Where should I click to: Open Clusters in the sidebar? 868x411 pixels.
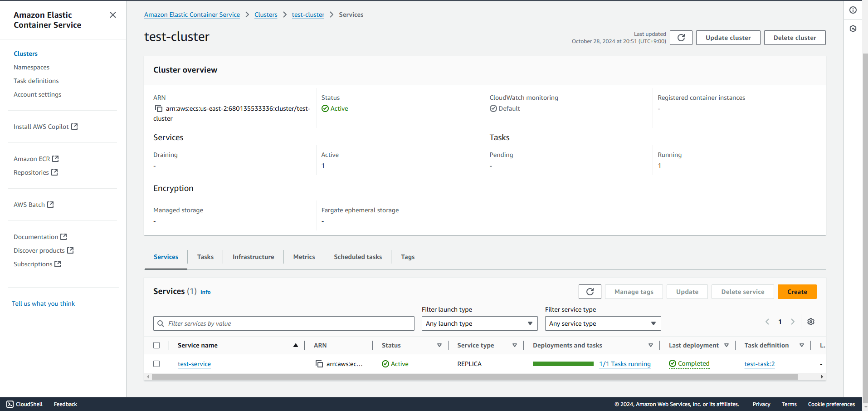pos(25,54)
